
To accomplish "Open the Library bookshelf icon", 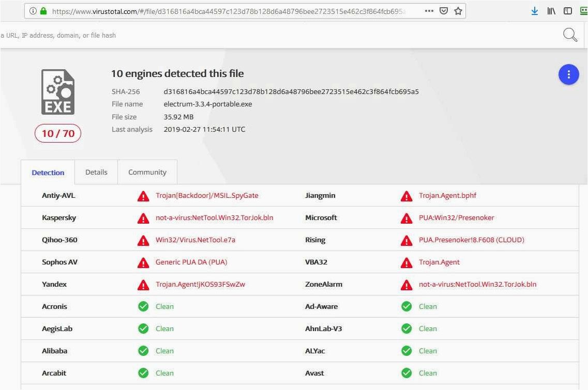I will 551,11.
